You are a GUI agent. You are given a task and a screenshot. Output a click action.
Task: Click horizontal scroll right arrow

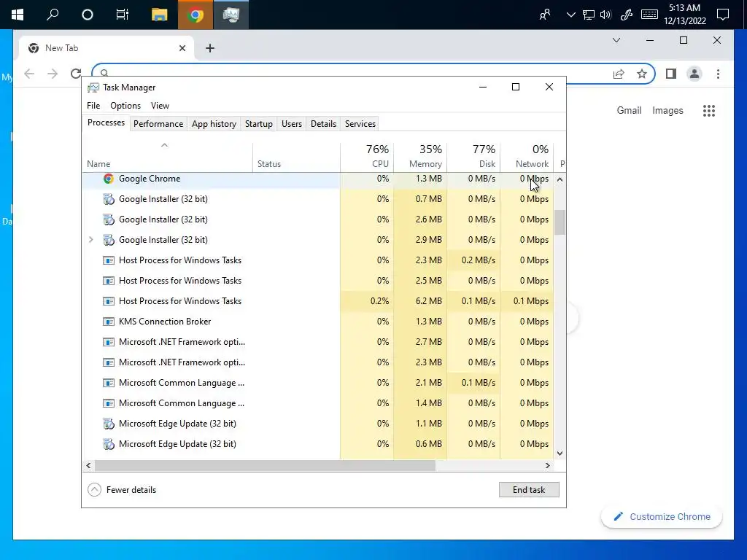pos(548,465)
